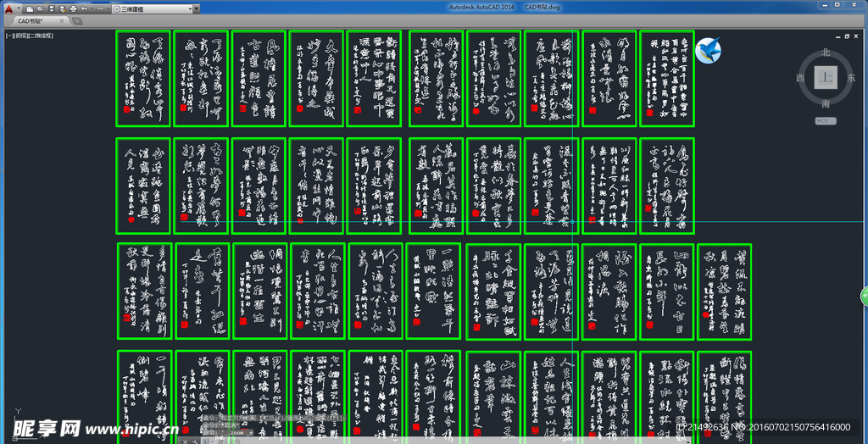868x444 pixels.
Task: Click the Plot/Print icon
Action: [x=73, y=8]
